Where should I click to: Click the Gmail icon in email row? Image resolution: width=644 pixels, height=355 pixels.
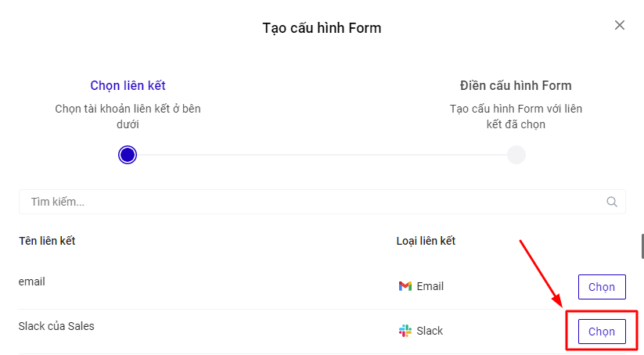tap(405, 286)
